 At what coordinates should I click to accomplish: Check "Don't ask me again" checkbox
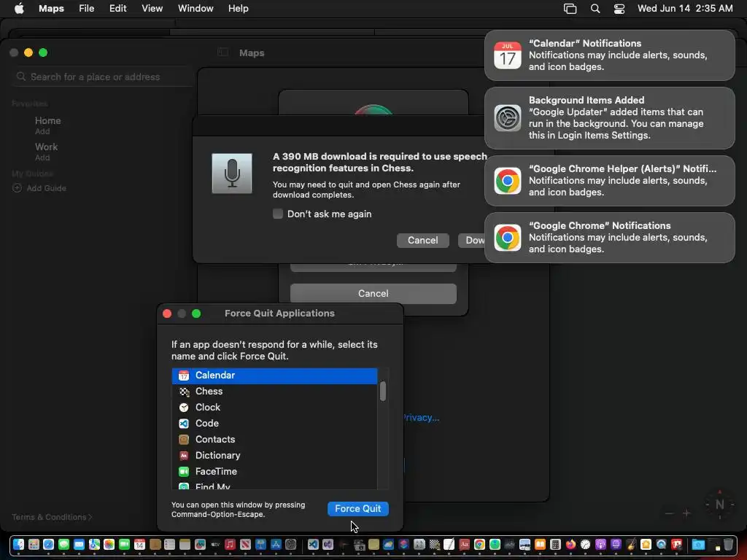278,214
